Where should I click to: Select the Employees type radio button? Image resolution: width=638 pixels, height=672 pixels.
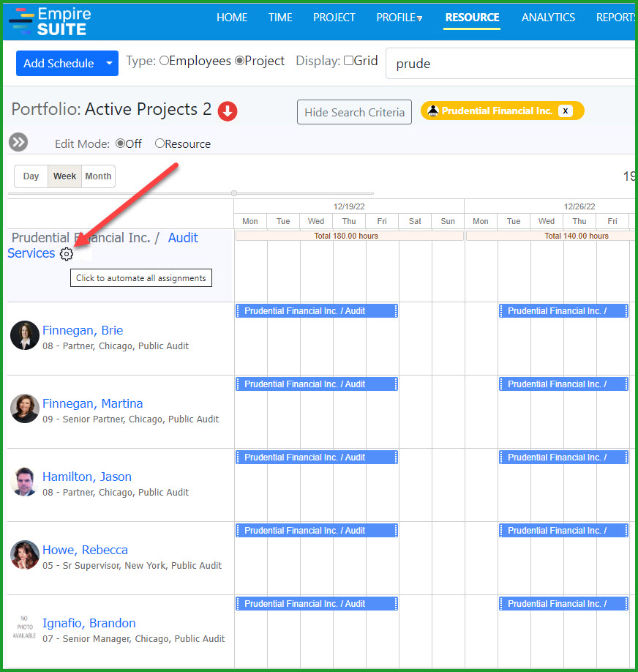[164, 61]
